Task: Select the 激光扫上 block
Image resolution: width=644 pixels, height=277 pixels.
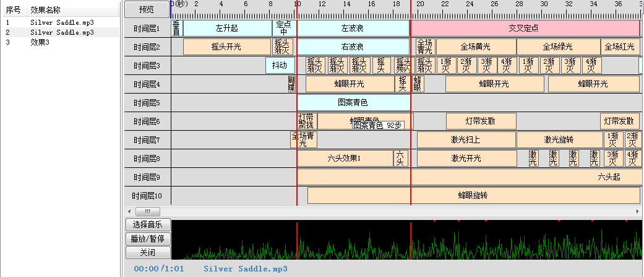Action: coord(466,140)
